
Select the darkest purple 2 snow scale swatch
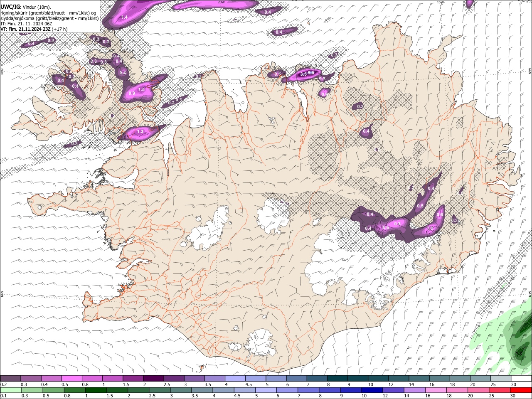click(153, 378)
